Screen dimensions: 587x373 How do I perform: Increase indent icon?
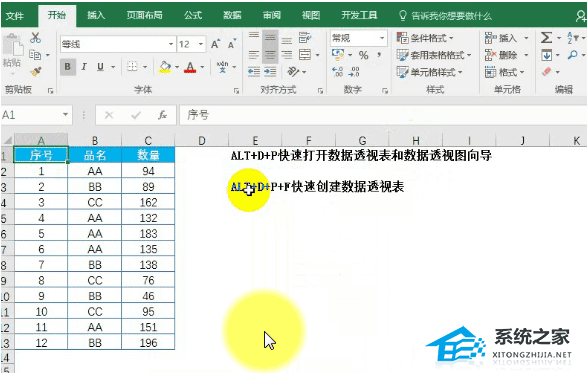point(270,71)
